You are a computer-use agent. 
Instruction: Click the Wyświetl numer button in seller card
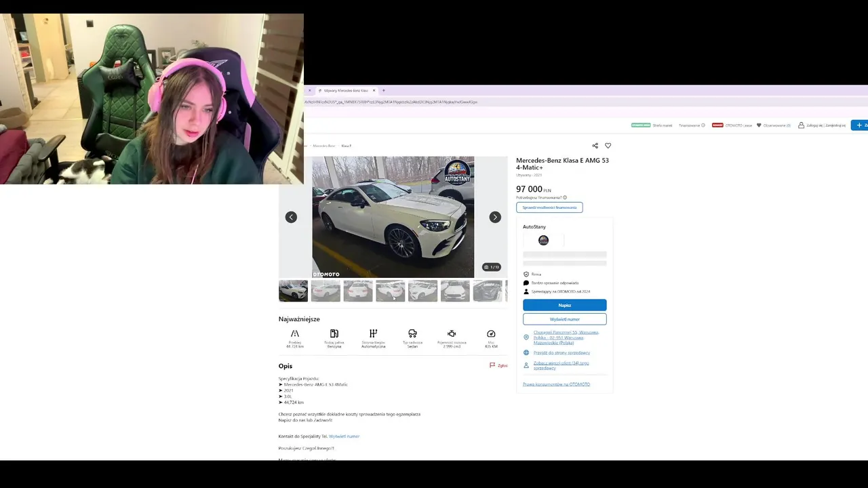click(x=564, y=319)
